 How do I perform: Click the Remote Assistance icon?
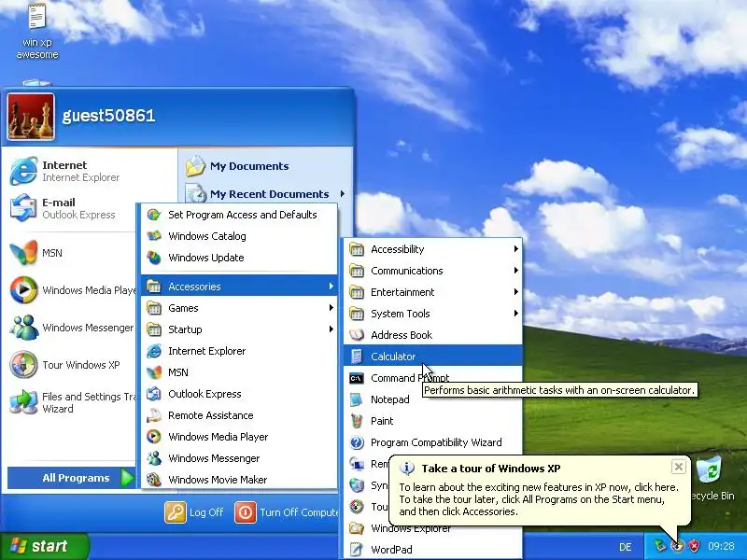[x=153, y=415]
